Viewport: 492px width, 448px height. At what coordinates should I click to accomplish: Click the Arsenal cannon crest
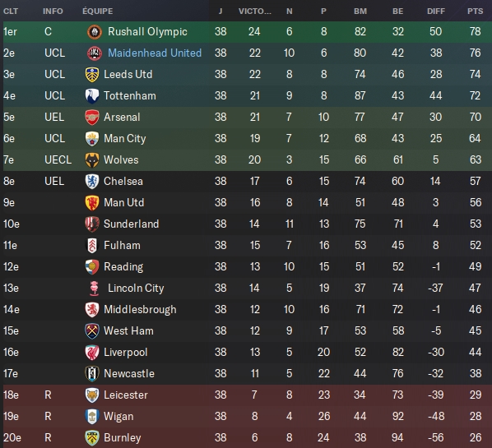[x=92, y=118]
